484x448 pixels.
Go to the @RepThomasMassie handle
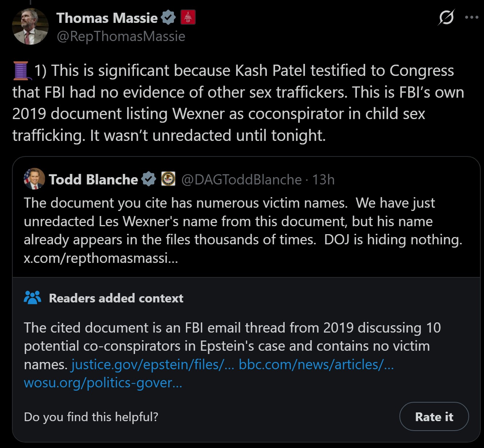point(121,36)
